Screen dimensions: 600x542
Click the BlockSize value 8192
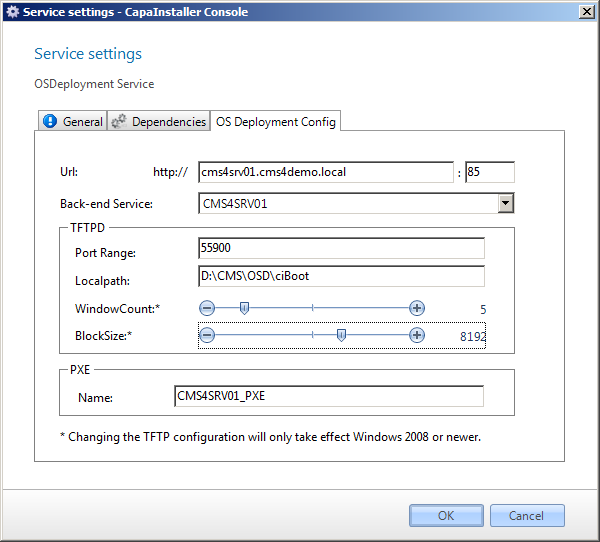tap(473, 336)
